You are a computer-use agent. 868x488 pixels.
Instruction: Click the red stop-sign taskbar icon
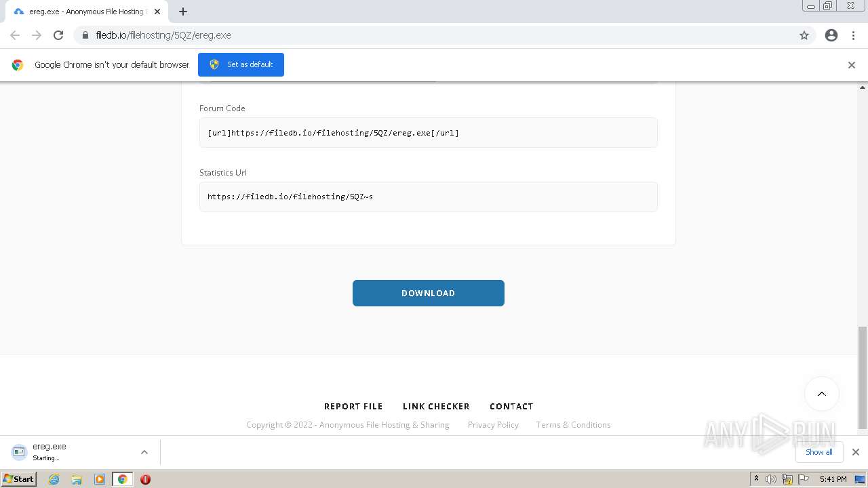coord(145,479)
